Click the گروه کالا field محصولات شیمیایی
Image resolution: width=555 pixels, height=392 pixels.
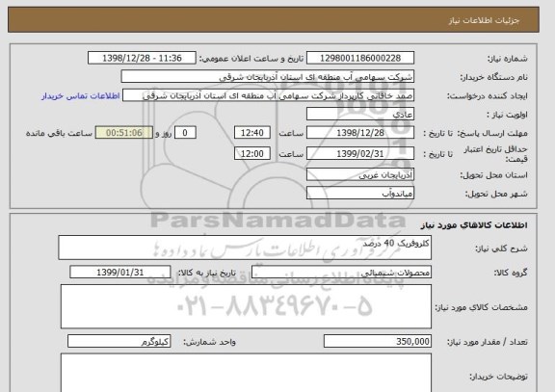point(341,272)
